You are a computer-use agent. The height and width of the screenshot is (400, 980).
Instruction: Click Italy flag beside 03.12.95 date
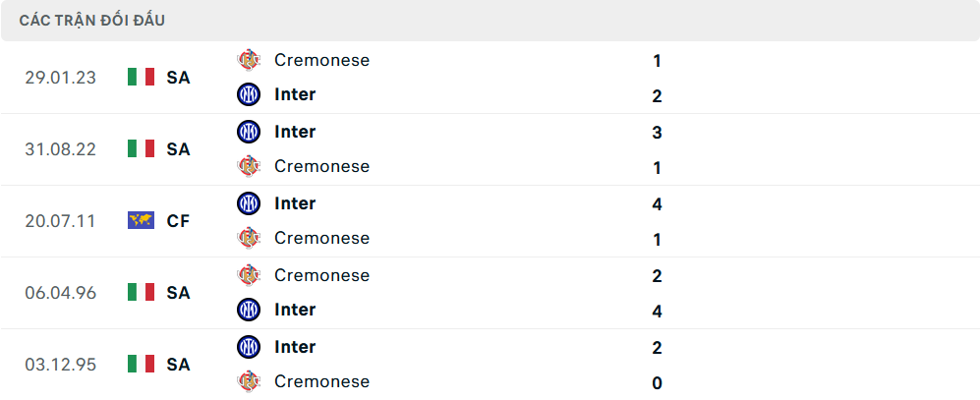[x=142, y=365]
